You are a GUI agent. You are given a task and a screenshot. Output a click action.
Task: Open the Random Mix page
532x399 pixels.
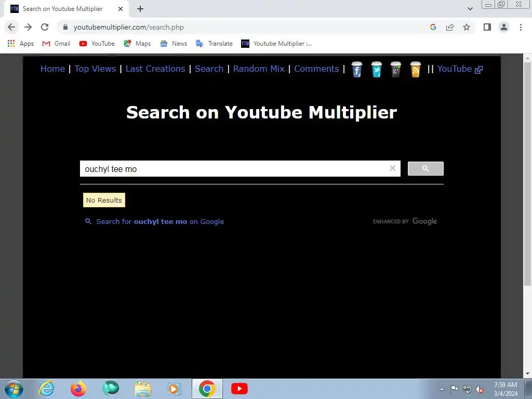pos(259,69)
